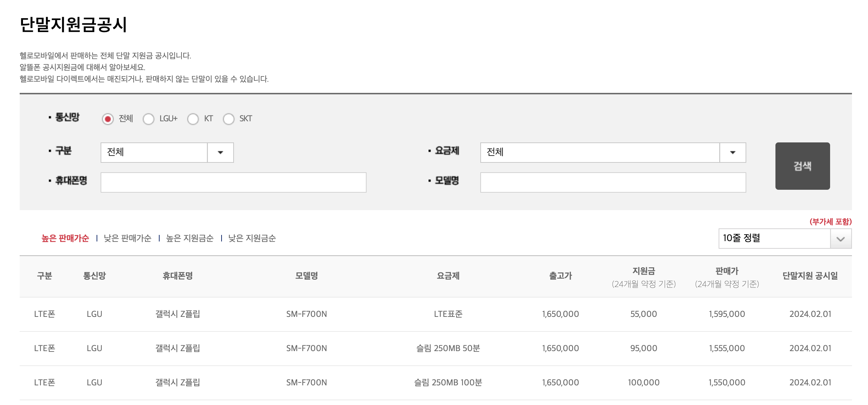868x405 pixels.
Task: Sort by 높은 지원금순
Action: tap(190, 238)
